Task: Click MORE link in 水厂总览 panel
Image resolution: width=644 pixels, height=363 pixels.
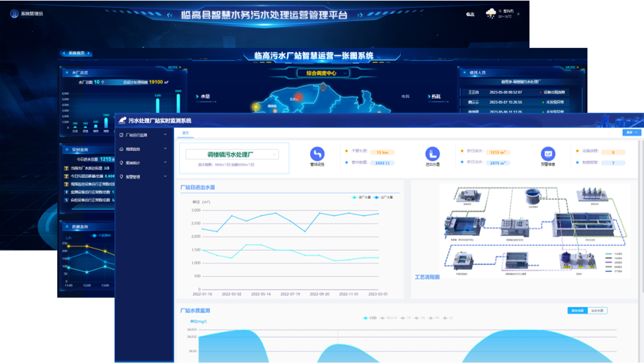Action: point(173,68)
